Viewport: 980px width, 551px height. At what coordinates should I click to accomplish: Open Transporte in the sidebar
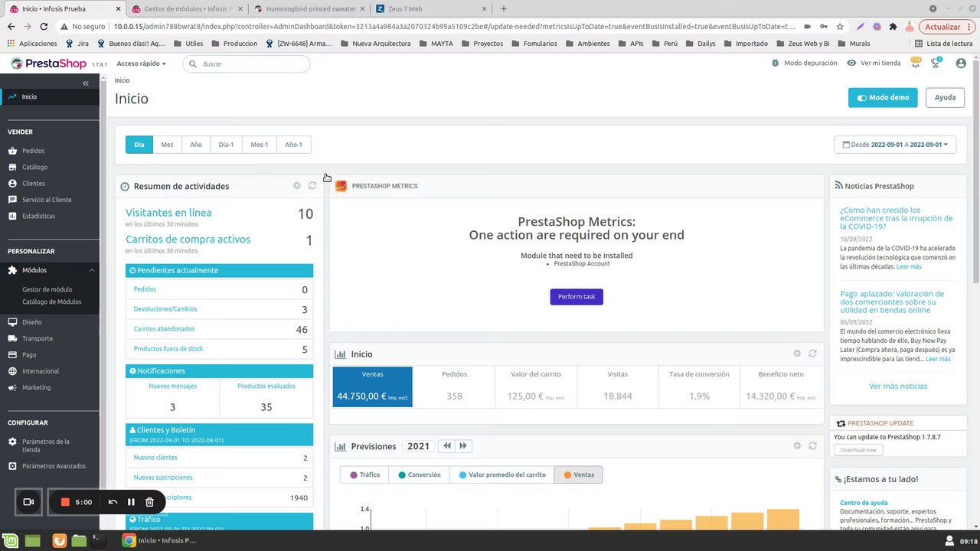(38, 338)
